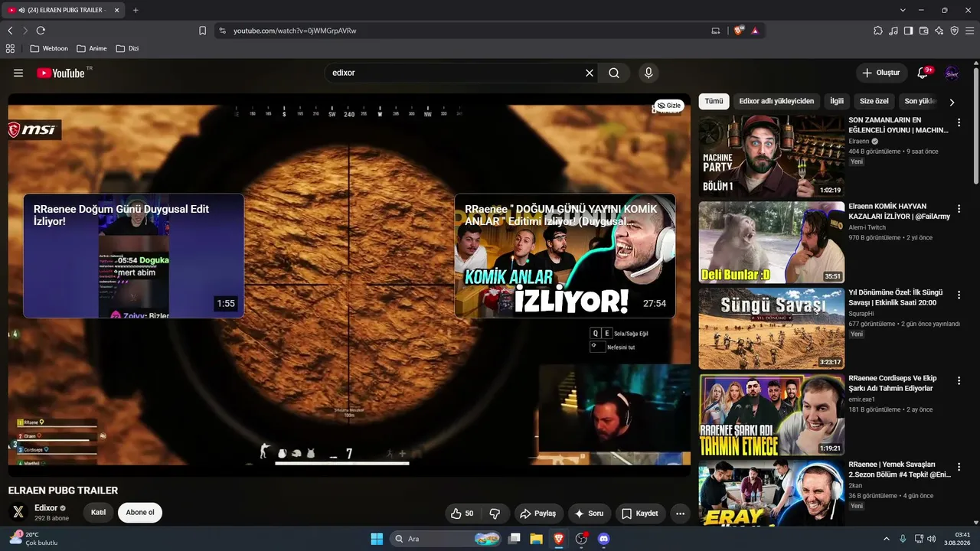Open the YouTube notifications bell
This screenshot has width=980, height=551.
pyautogui.click(x=923, y=73)
